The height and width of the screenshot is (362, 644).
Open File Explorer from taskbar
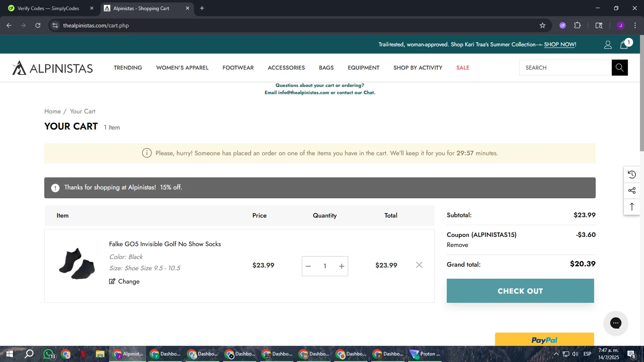(100, 354)
